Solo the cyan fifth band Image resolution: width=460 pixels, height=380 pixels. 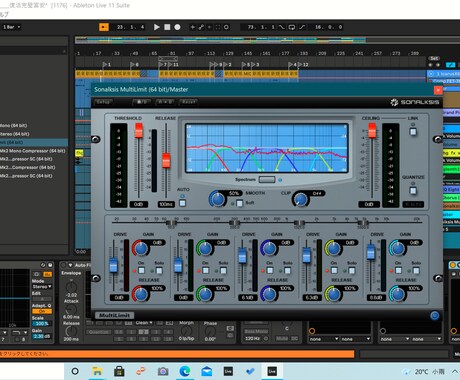pos(416,270)
